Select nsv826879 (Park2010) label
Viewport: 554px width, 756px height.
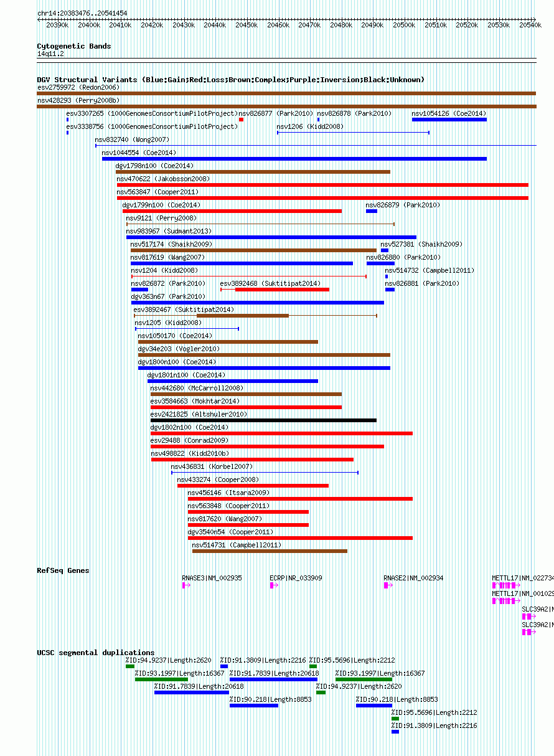pyautogui.click(x=403, y=205)
